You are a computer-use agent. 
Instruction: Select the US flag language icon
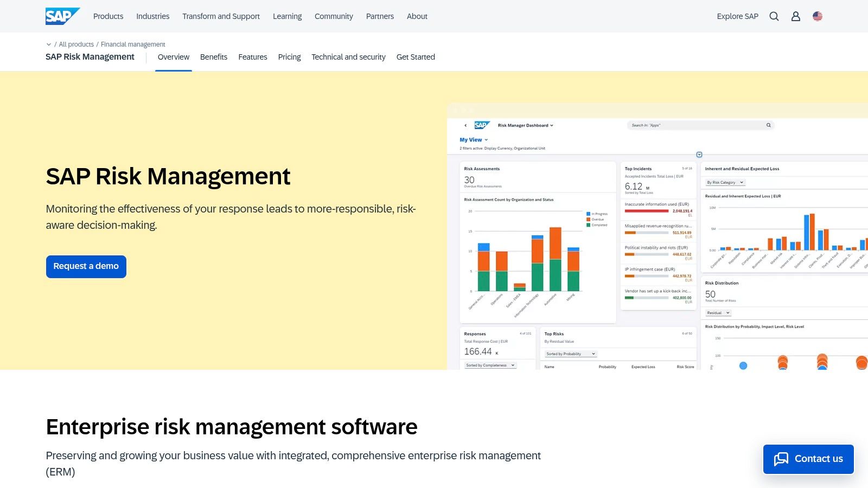818,16
